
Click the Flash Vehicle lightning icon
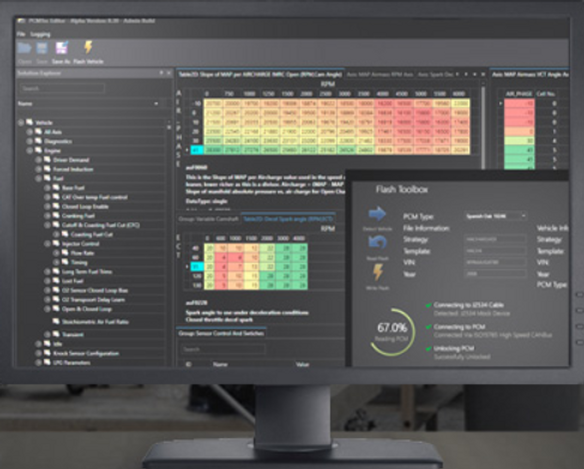coord(88,47)
